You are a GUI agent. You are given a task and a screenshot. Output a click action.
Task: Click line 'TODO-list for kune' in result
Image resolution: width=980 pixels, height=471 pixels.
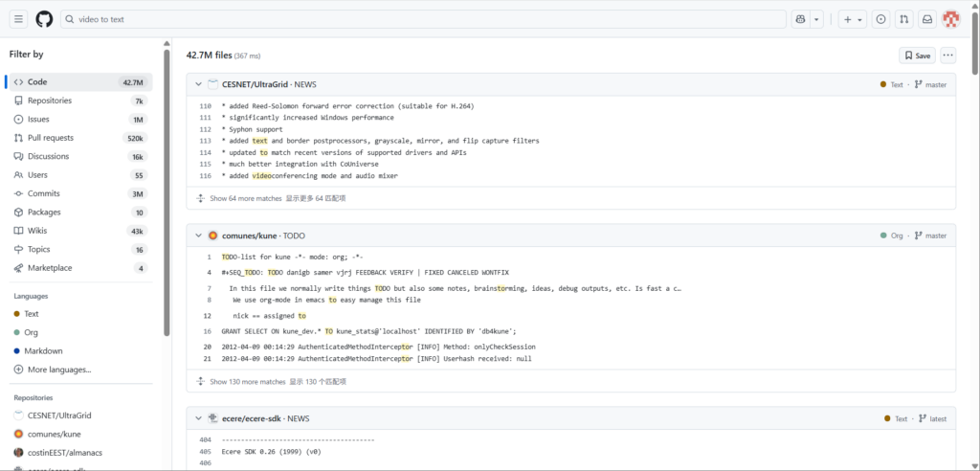pos(293,258)
